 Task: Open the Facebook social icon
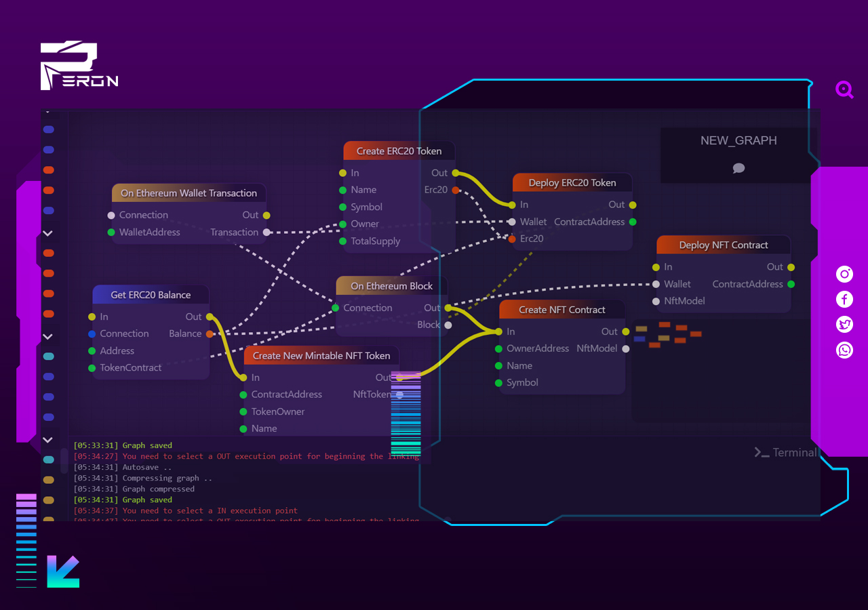pos(844,300)
